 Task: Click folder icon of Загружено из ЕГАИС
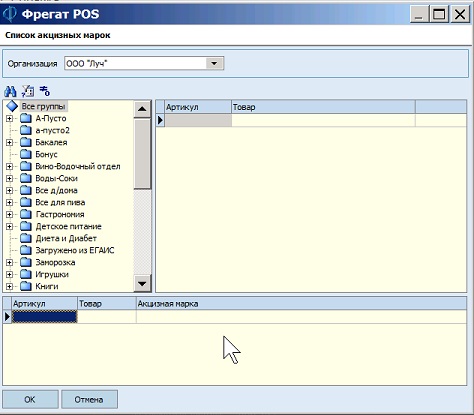tap(26, 250)
